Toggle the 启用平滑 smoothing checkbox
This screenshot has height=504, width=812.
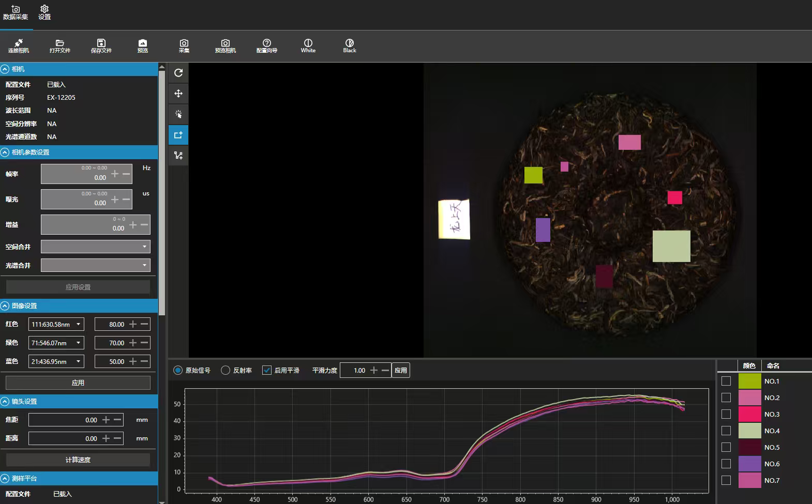pyautogui.click(x=267, y=370)
